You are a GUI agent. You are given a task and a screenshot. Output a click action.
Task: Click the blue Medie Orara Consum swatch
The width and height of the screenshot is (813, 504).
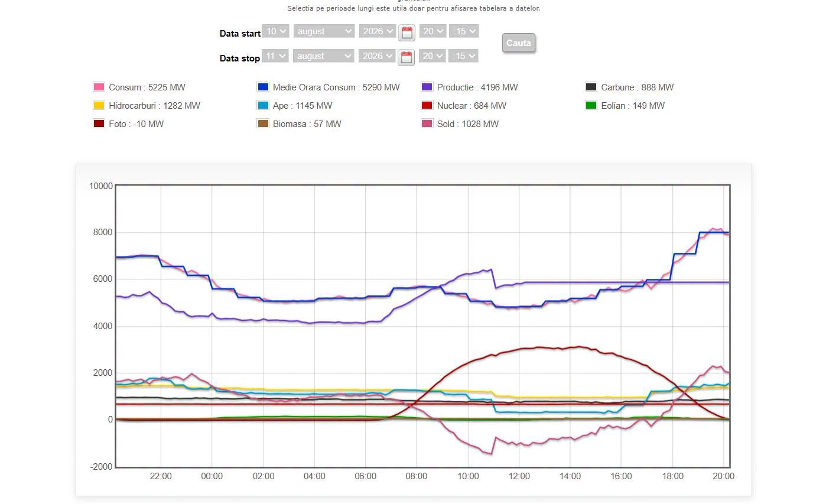[263, 87]
